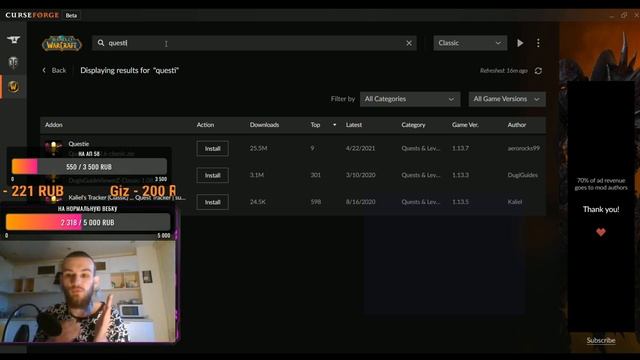Open the Classic game version dropdown

pos(470,43)
